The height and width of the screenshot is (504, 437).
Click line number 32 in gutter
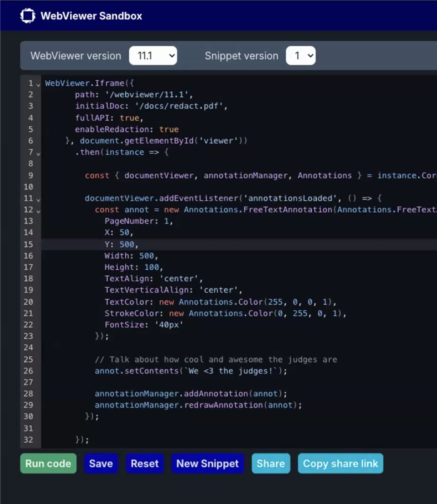click(x=28, y=440)
